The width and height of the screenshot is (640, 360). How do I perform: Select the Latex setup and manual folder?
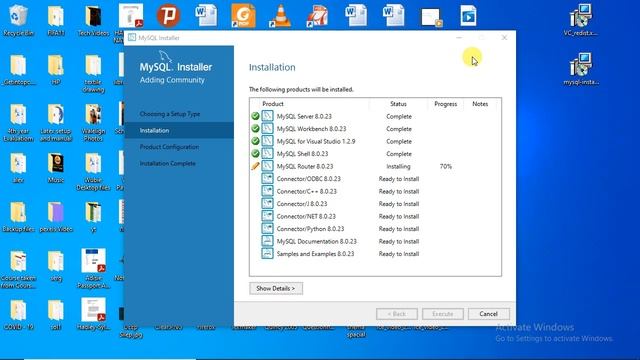point(56,122)
